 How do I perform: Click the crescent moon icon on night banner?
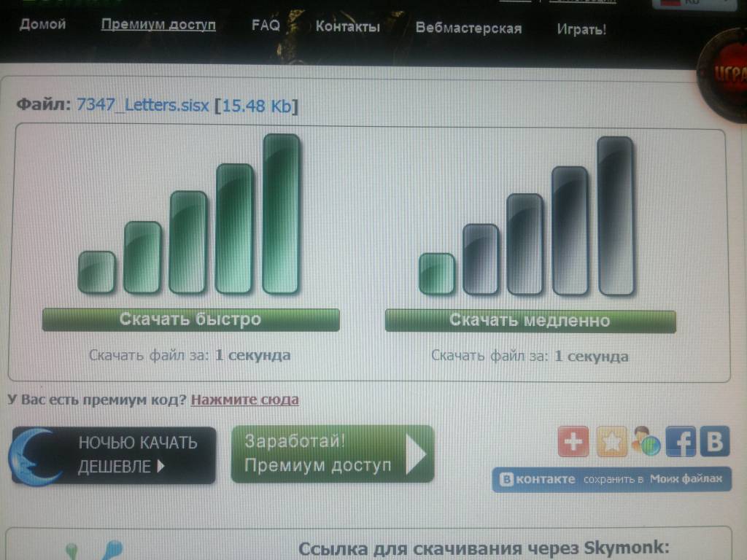point(36,457)
